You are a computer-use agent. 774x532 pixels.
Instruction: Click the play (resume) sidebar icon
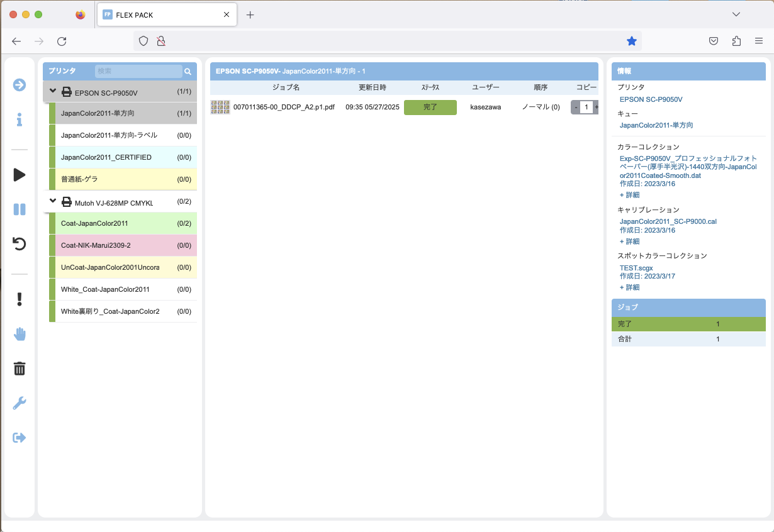click(x=20, y=175)
